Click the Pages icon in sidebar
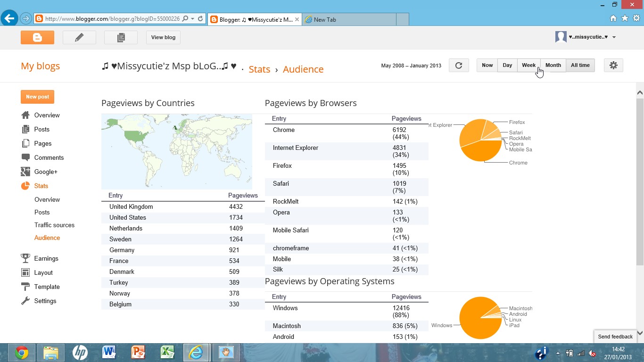 tap(25, 143)
